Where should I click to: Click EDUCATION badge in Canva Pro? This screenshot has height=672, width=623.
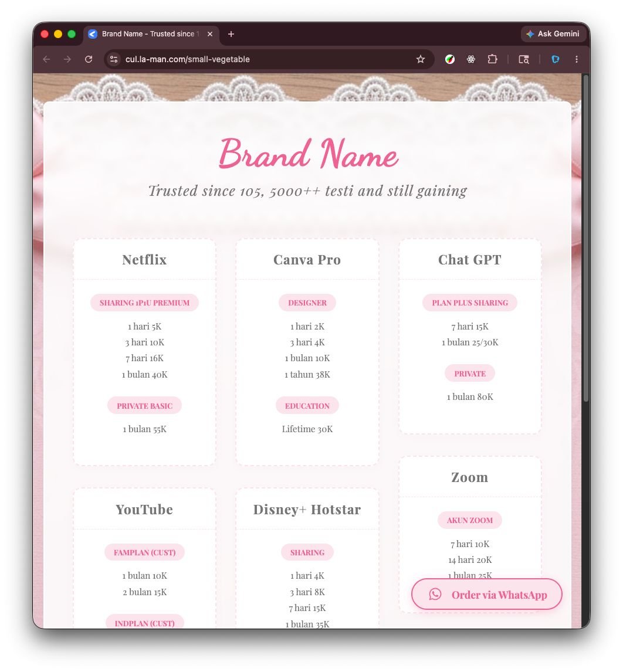[307, 406]
